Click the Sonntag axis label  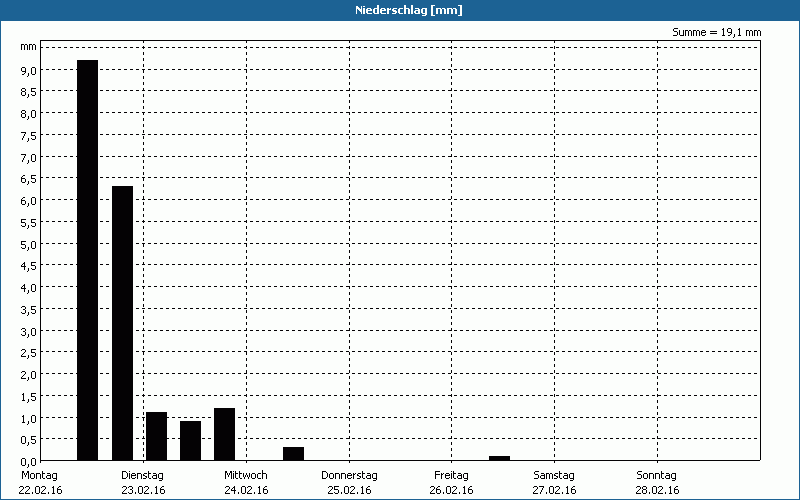[x=657, y=475]
